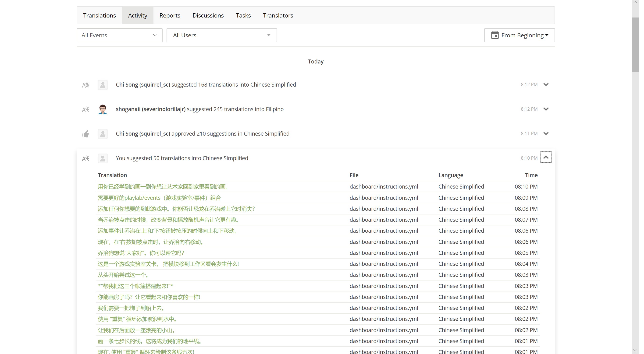The image size is (644, 354).
Task: Click your avatar placeholder on the 8:10 PM entry
Action: [x=103, y=158]
